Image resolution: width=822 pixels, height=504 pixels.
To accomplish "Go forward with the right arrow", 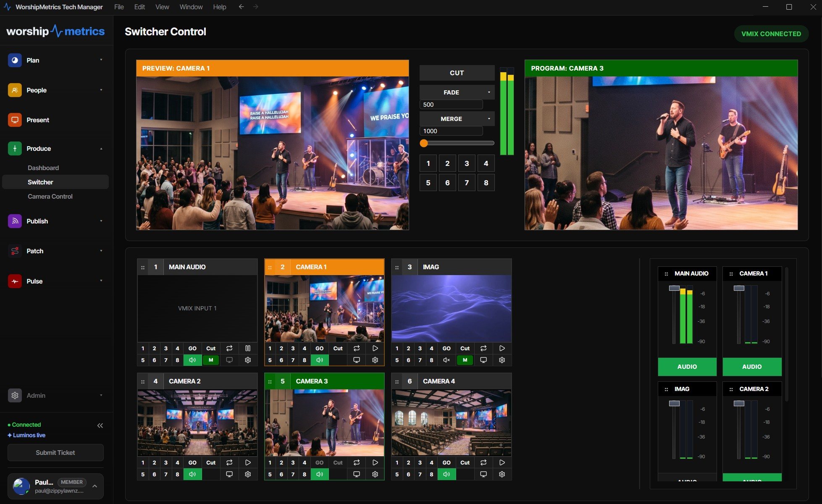I will (255, 7).
